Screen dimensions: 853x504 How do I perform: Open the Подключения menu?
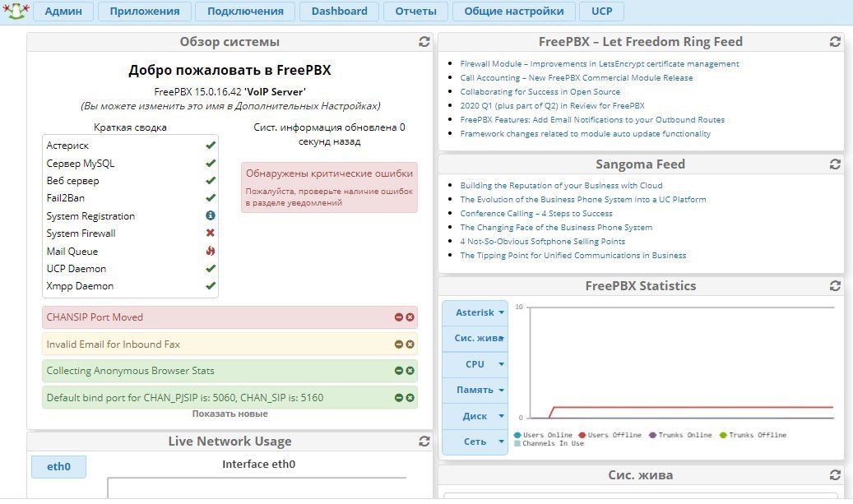tap(245, 12)
